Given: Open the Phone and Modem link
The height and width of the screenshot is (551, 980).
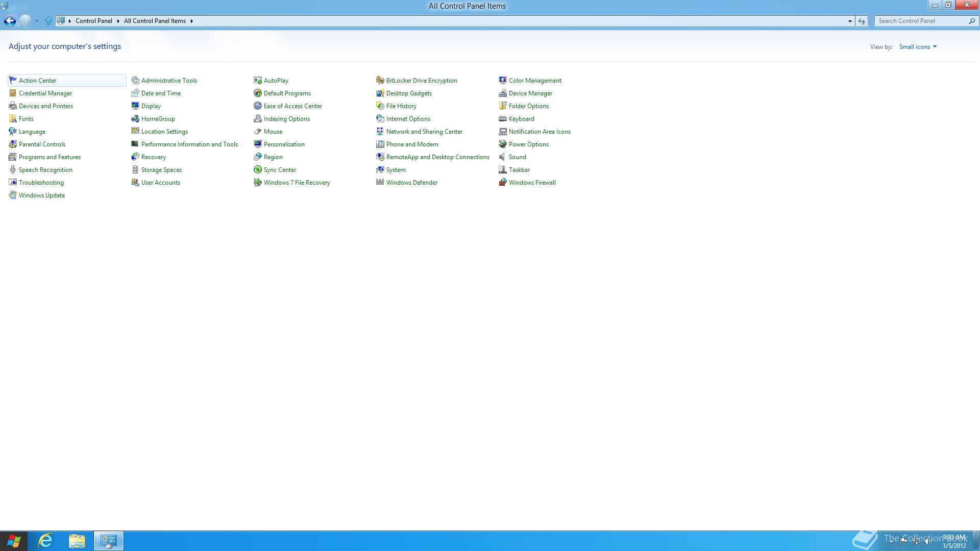Looking at the screenshot, I should click(412, 144).
